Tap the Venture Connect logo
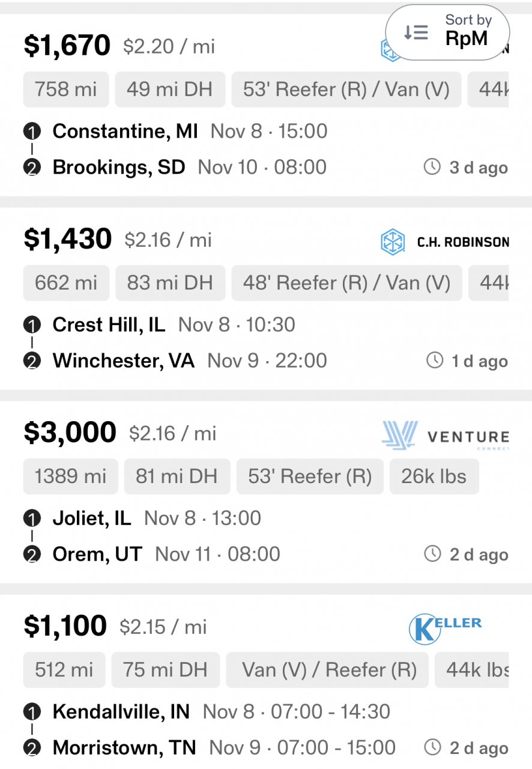 pyautogui.click(x=445, y=434)
